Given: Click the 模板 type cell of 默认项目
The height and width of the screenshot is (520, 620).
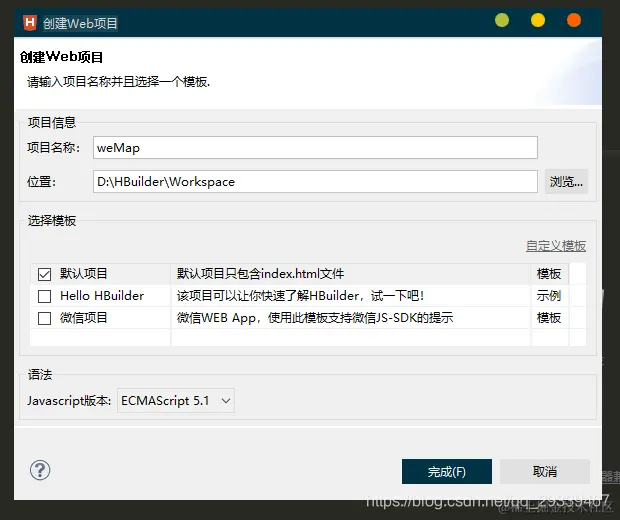Looking at the screenshot, I should click(x=548, y=274).
